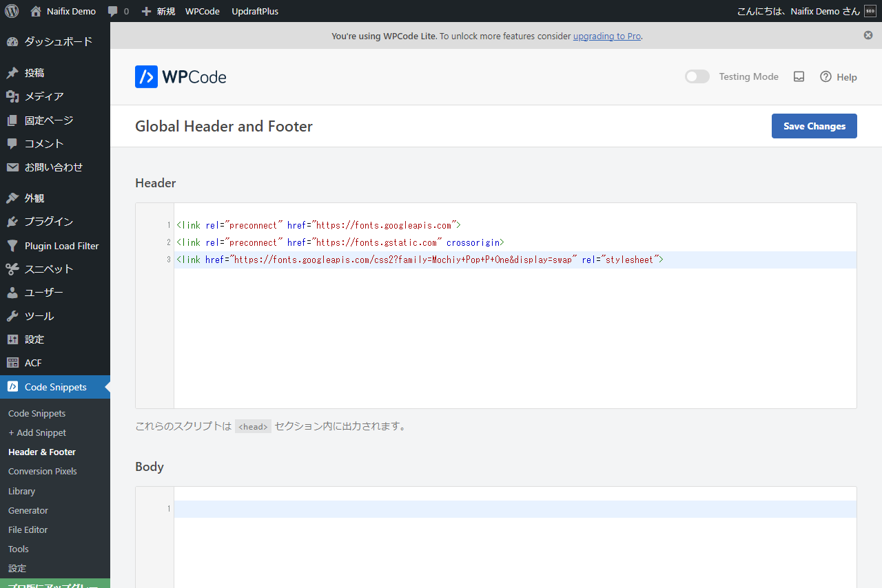Dismiss the WPCode Lite notice
Image resolution: width=882 pixels, height=588 pixels.
click(868, 35)
